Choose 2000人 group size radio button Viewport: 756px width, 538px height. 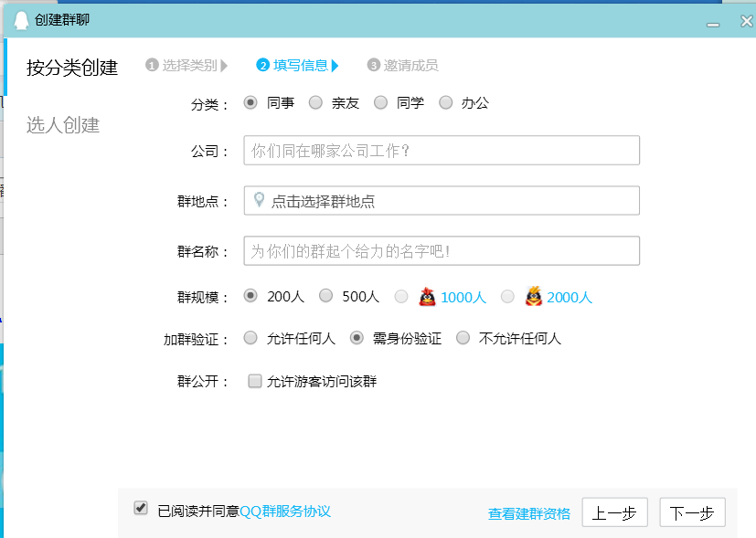(x=507, y=297)
